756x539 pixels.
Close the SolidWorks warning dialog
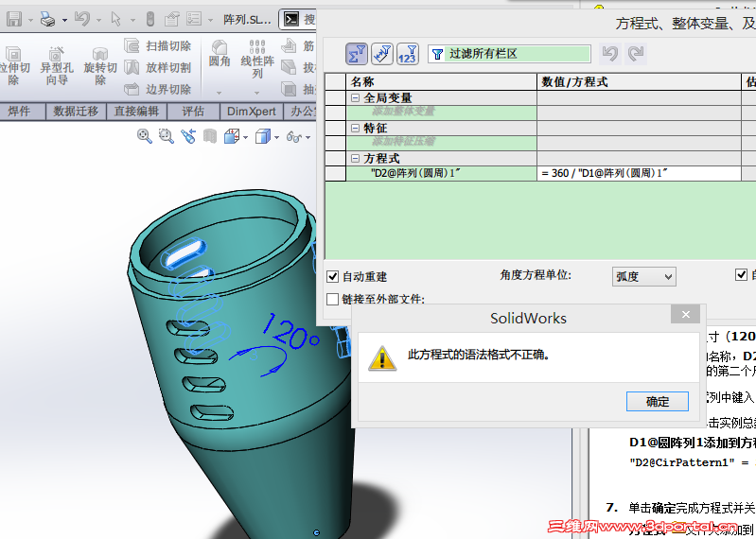pos(686,315)
